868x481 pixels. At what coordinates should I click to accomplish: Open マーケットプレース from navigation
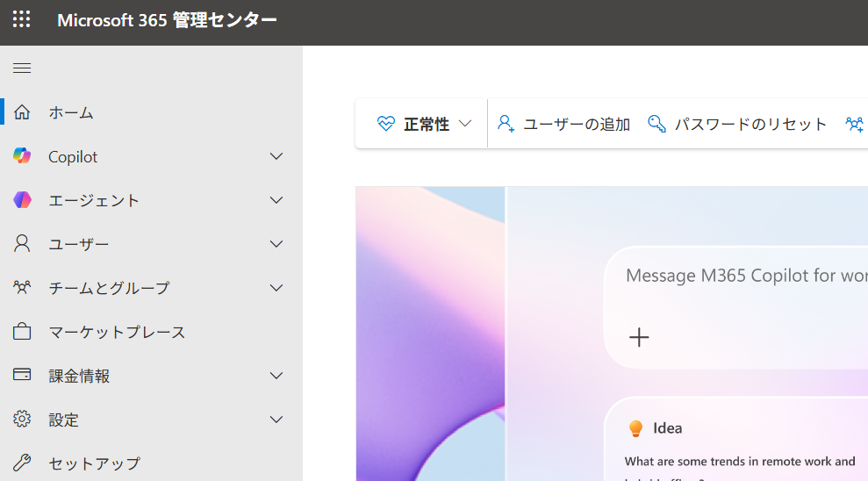[x=117, y=332]
